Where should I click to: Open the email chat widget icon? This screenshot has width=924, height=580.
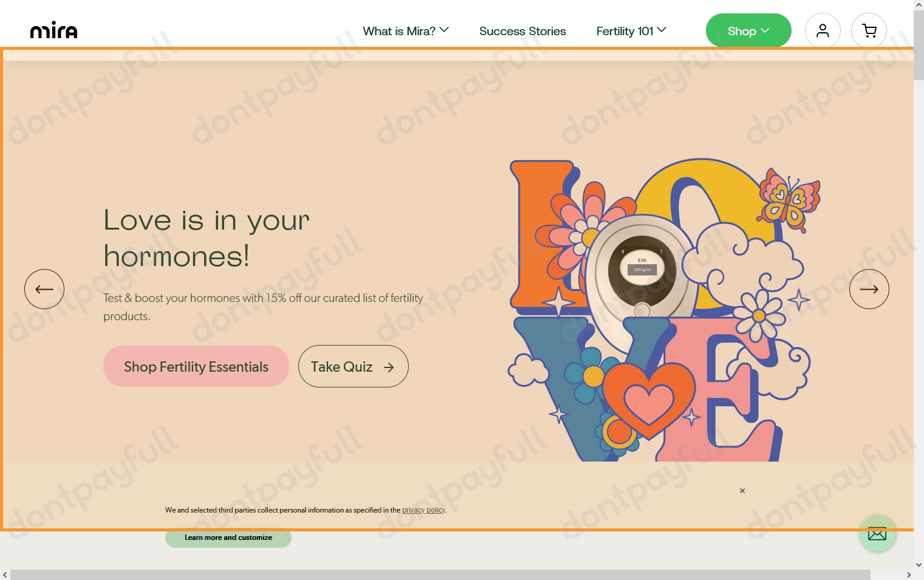pos(877,533)
